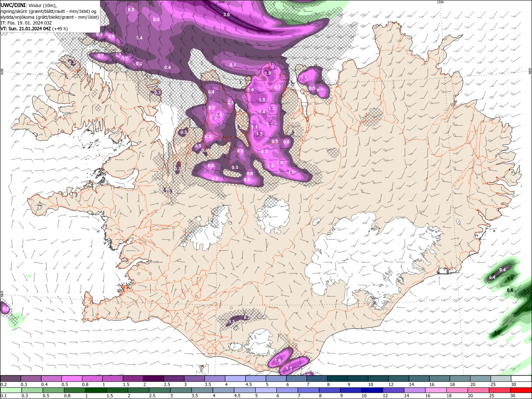Click the dark teal 8 snow legend swatch
This screenshot has height=399, width=532.
[x=337, y=379]
